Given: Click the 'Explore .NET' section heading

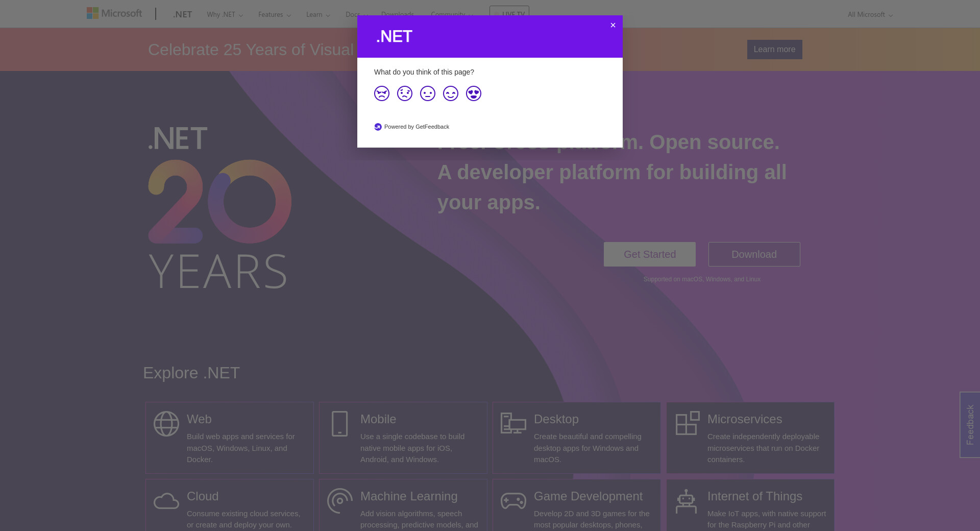Looking at the screenshot, I should pos(191,373).
